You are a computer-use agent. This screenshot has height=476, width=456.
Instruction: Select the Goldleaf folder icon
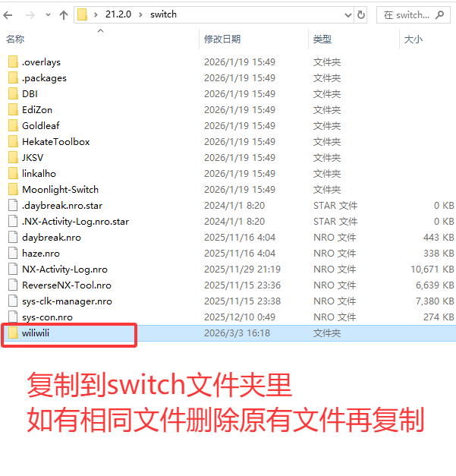tap(13, 126)
